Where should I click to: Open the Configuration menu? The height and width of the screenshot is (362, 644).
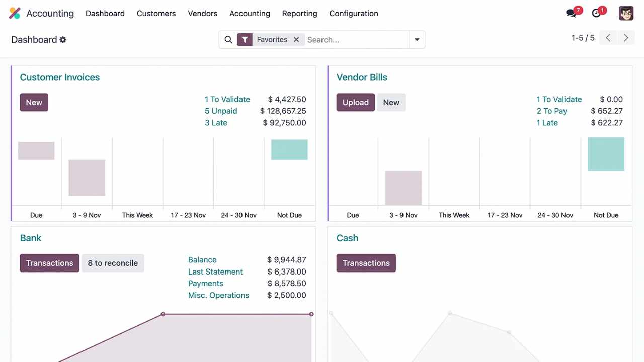click(353, 14)
